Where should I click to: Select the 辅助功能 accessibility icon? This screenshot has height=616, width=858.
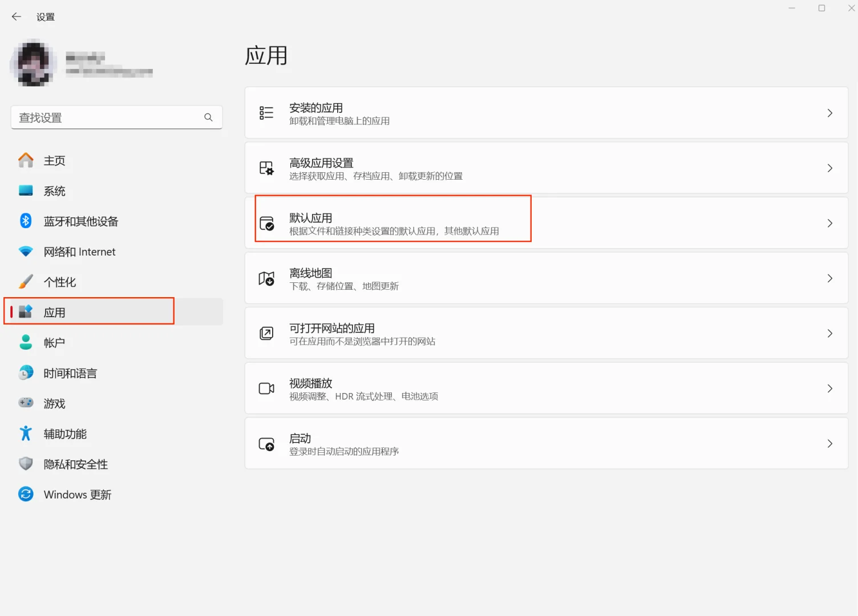coord(26,433)
